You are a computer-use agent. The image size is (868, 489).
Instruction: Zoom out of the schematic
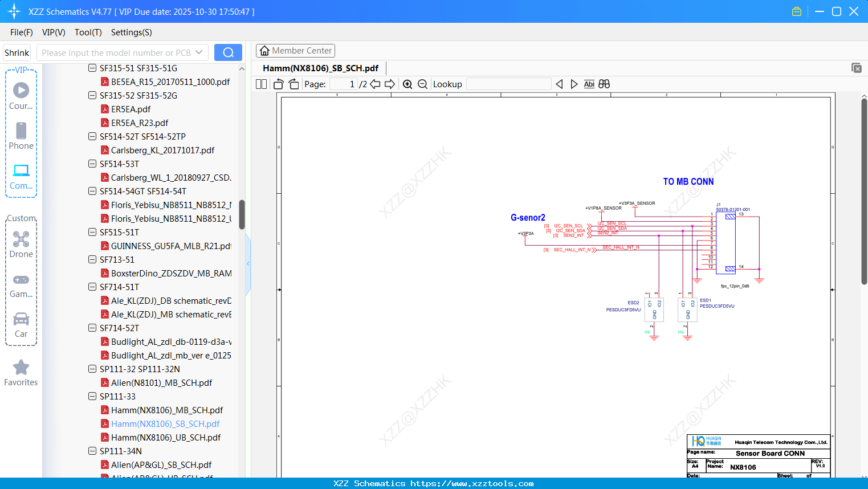[422, 84]
